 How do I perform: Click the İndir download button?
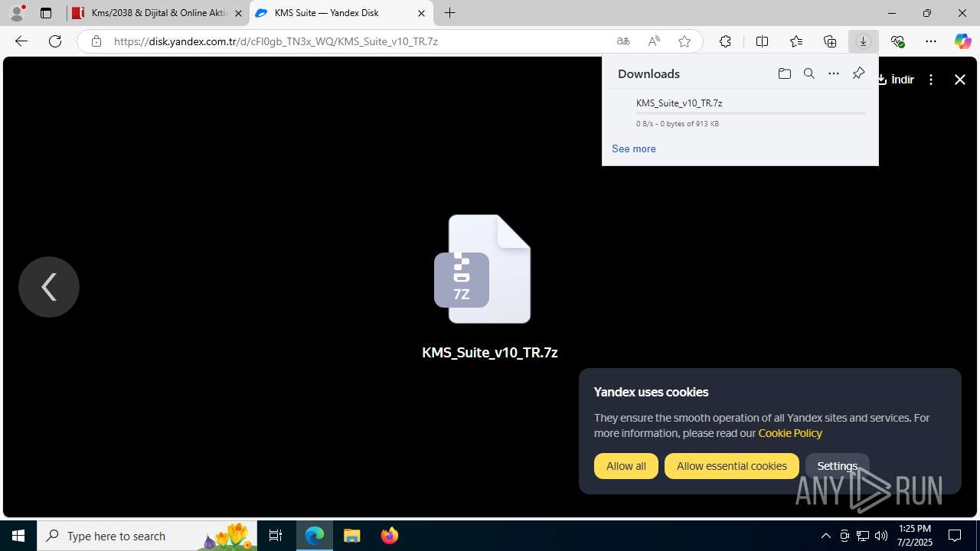(x=896, y=80)
